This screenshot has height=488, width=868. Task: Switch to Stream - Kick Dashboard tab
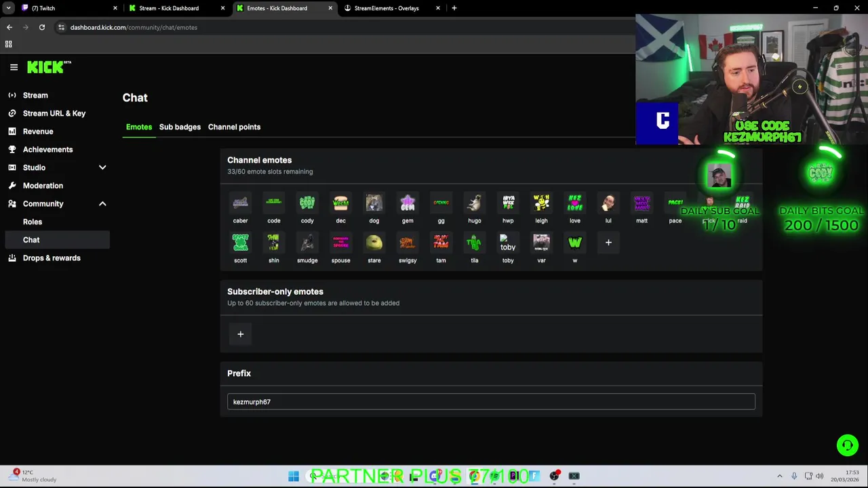[176, 8]
